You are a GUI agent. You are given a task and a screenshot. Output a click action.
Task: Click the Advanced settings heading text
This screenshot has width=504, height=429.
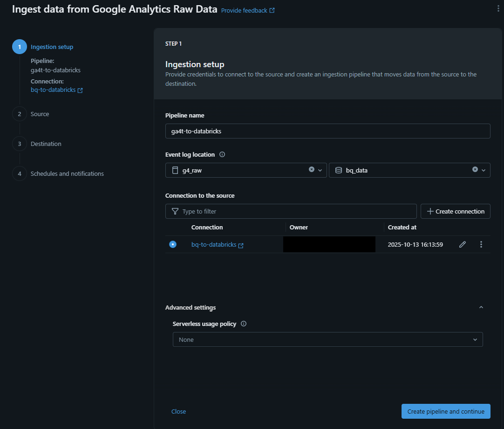point(191,307)
